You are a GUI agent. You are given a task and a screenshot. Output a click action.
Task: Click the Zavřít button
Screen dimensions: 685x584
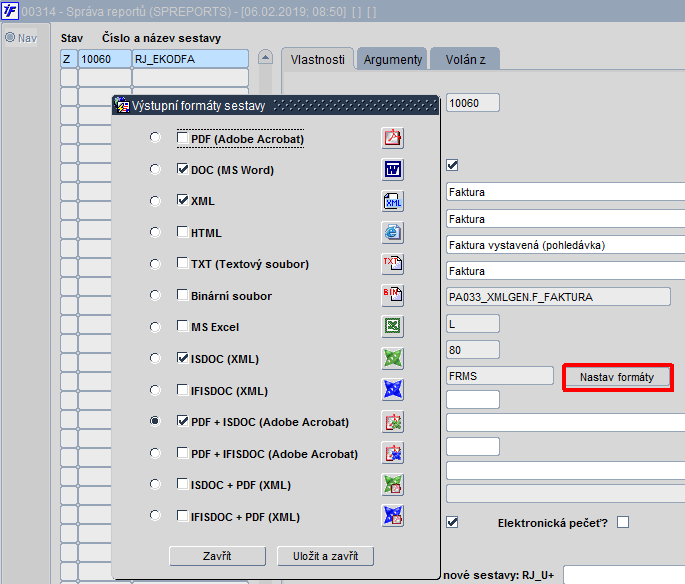[x=217, y=556]
